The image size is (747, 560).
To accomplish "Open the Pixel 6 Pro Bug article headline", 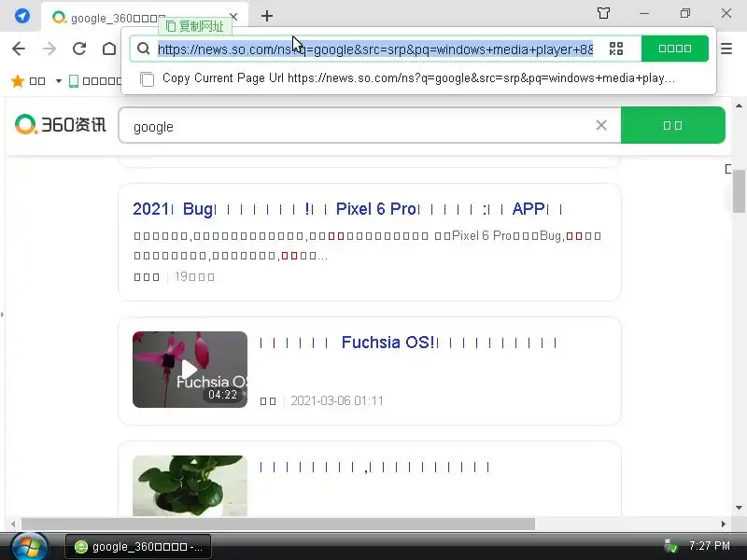I will tap(347, 209).
